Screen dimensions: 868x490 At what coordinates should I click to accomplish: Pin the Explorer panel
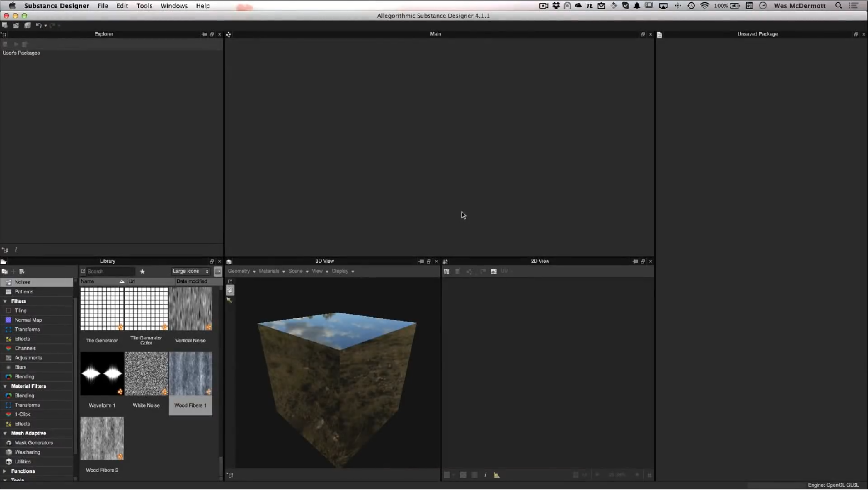coord(204,34)
